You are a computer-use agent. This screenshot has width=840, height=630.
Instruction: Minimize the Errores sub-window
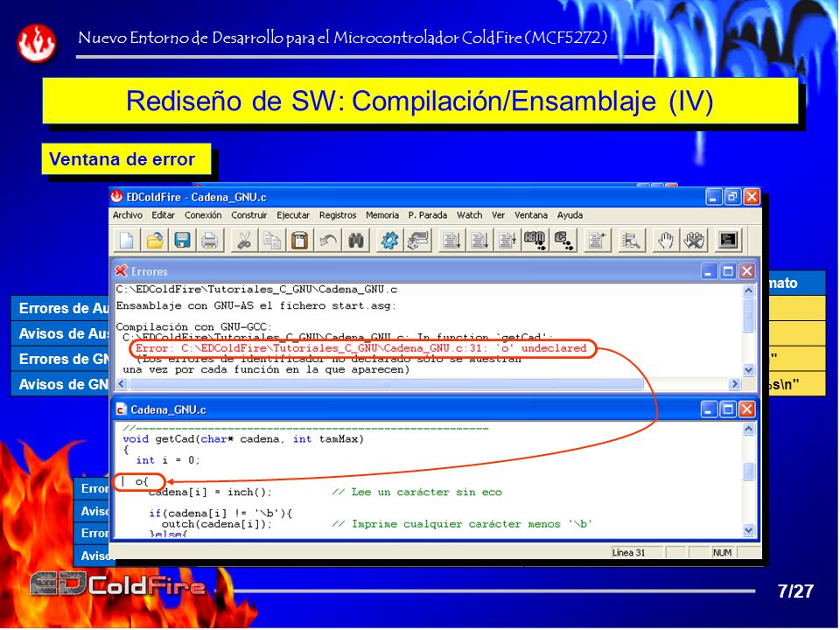[x=709, y=271]
